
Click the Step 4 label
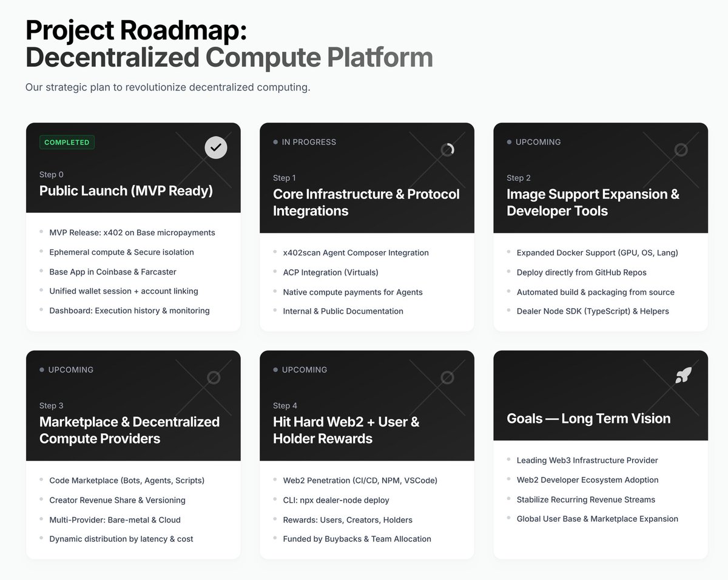tap(285, 405)
